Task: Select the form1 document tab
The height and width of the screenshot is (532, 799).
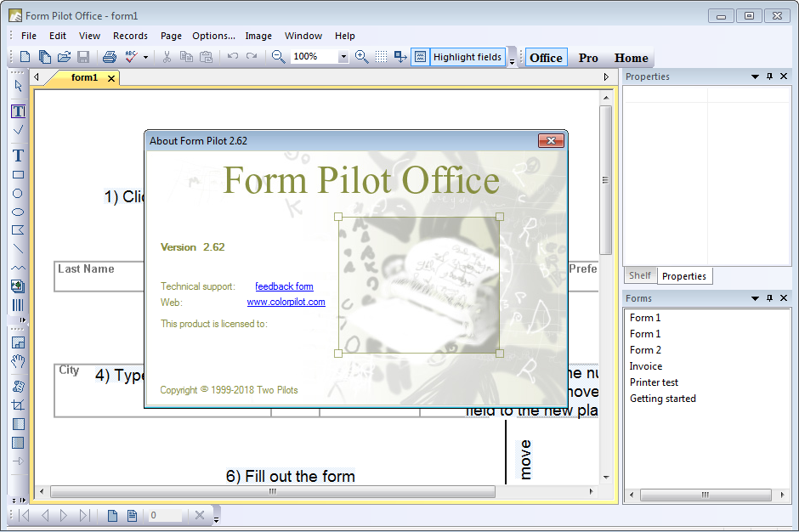Action: (x=84, y=77)
